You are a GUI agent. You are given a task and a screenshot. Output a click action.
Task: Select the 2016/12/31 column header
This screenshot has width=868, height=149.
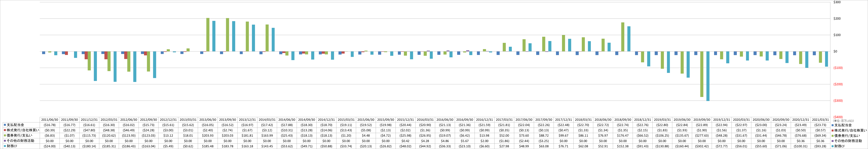point(485,120)
